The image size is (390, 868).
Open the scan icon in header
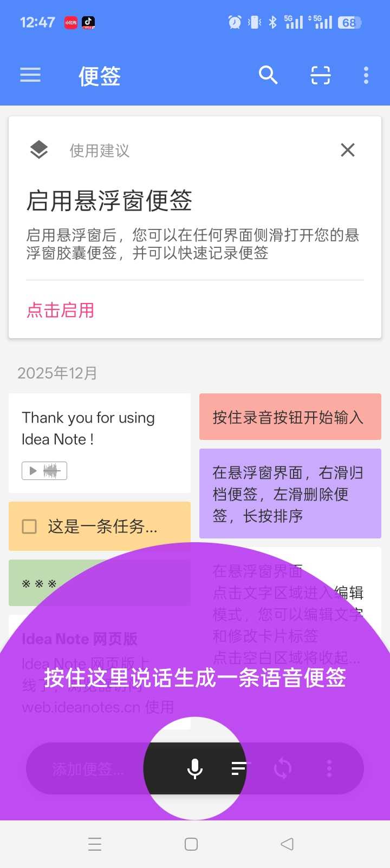coord(320,75)
